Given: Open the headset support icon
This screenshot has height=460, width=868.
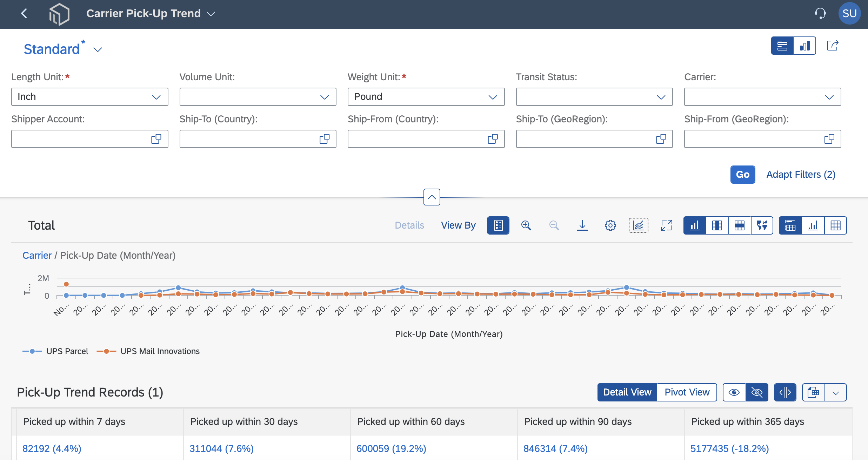Looking at the screenshot, I should tap(820, 14).
